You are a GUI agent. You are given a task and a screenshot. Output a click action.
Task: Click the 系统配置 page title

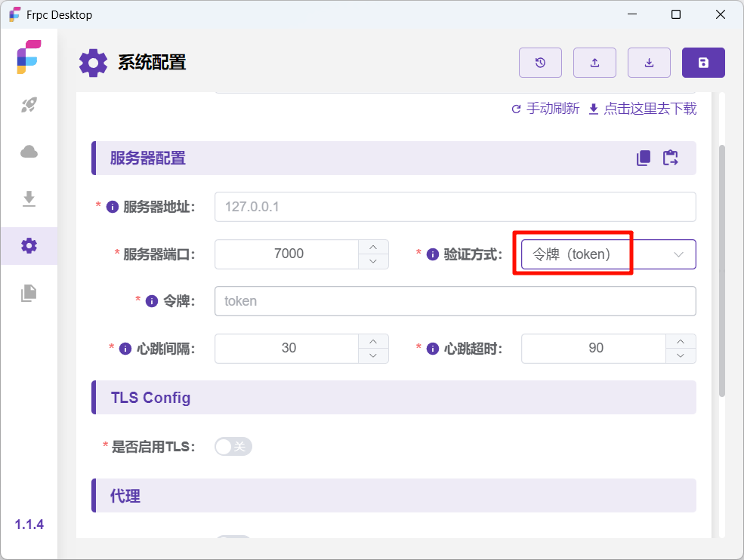pos(152,63)
